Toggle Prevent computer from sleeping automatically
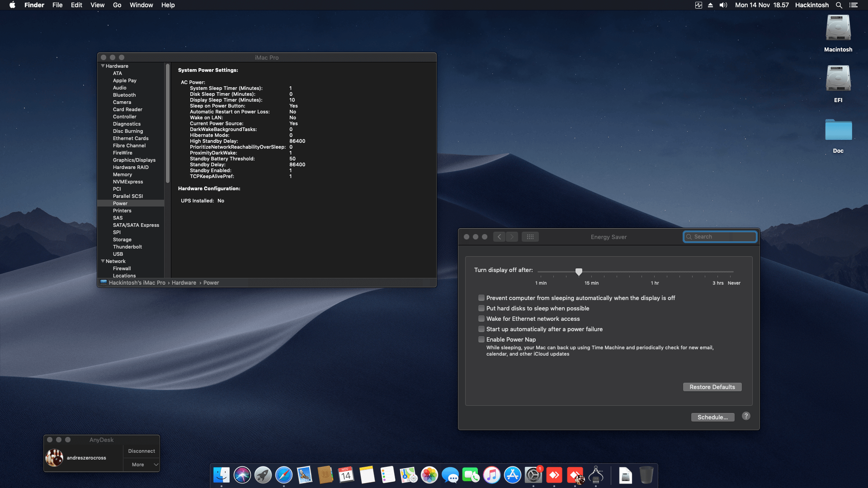Viewport: 868px width, 488px height. point(481,298)
